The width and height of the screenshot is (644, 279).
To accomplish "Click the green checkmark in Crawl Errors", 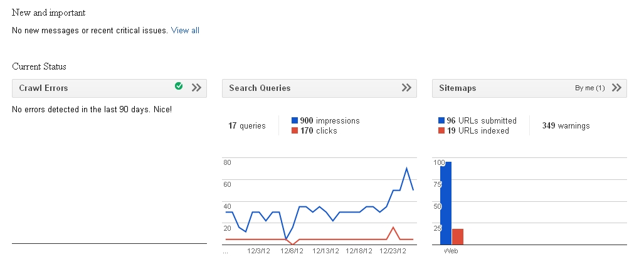I will coord(179,87).
